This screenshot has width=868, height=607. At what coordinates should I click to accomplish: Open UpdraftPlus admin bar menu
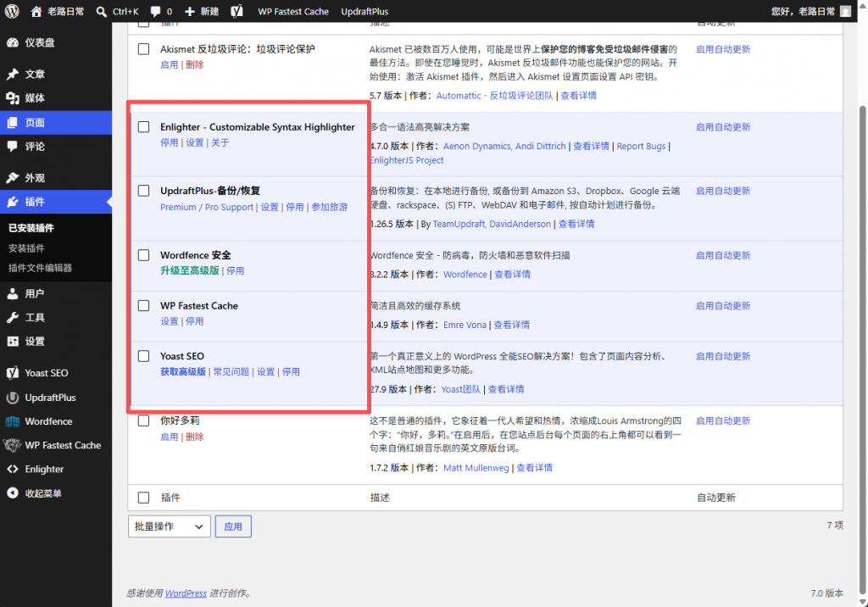pyautogui.click(x=364, y=11)
